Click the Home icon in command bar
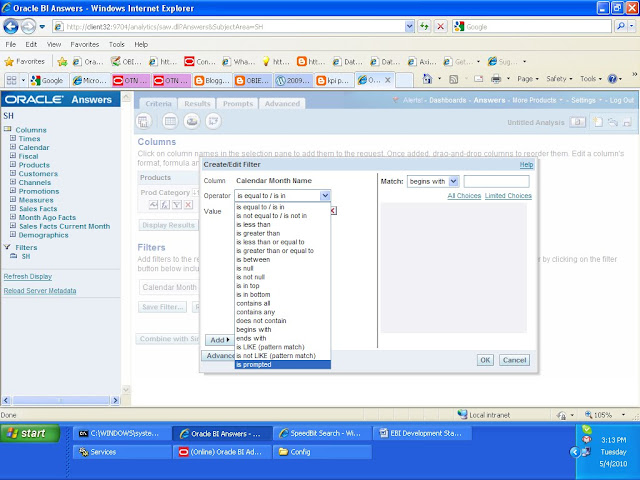The width and height of the screenshot is (640, 480). tap(427, 79)
